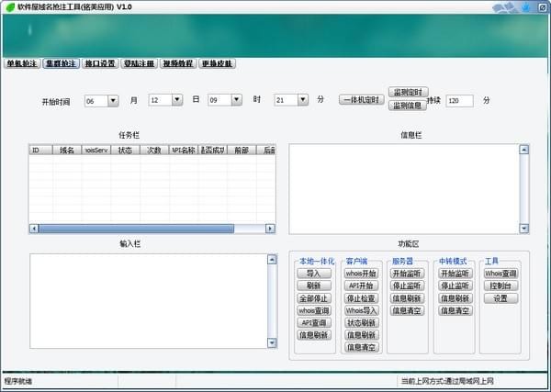Expand the day dropdown showing 12
This screenshot has width=551, height=392.
pyautogui.click(x=176, y=100)
